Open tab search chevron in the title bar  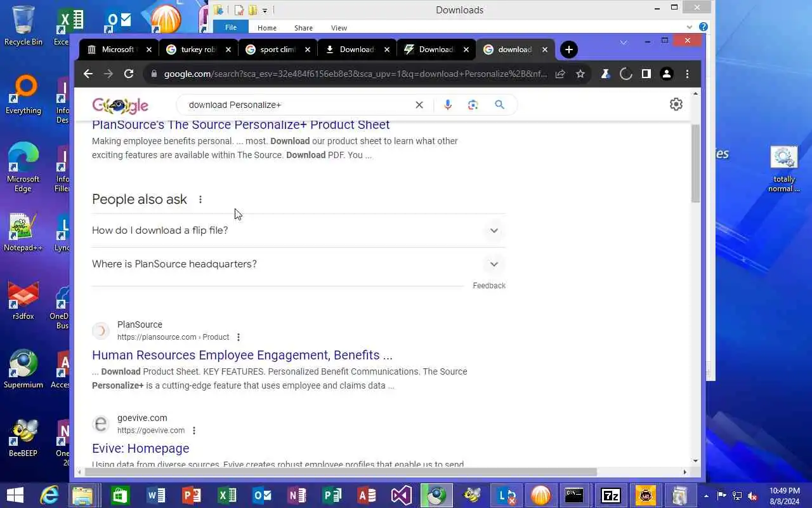pos(624,43)
